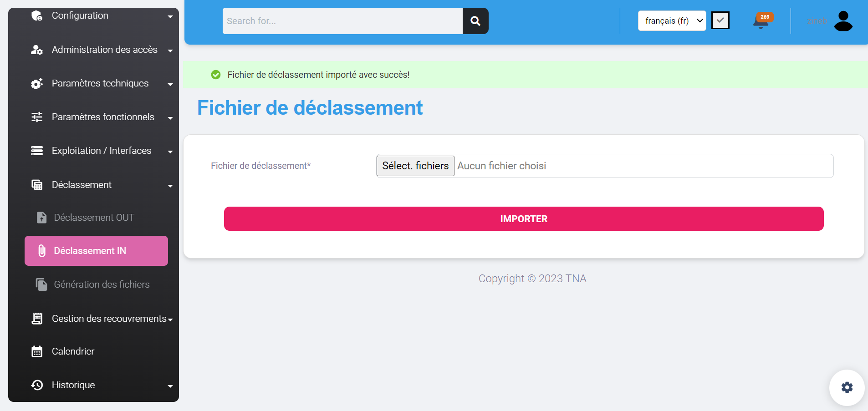Expand the Configuration menu arrow
Image resolution: width=868 pixels, height=411 pixels.
pos(170,16)
